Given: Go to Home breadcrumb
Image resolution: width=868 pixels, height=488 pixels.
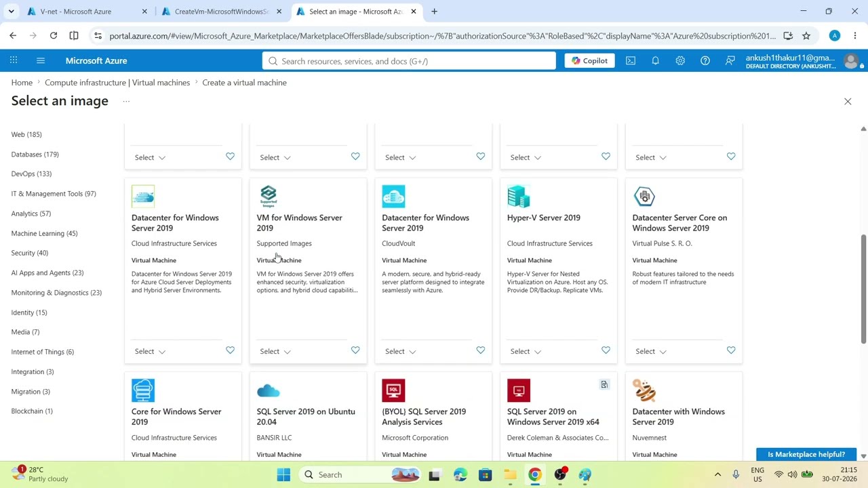Looking at the screenshot, I should coord(22,83).
